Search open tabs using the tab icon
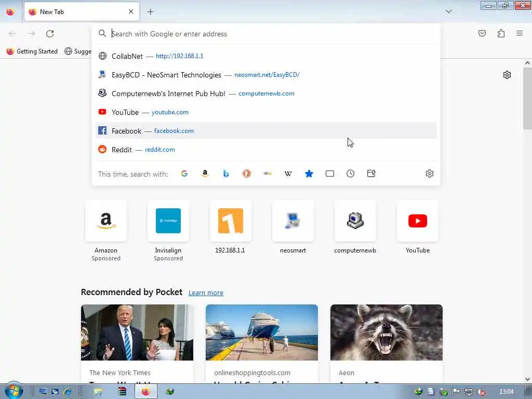The width and height of the screenshot is (532, 399). tap(330, 174)
